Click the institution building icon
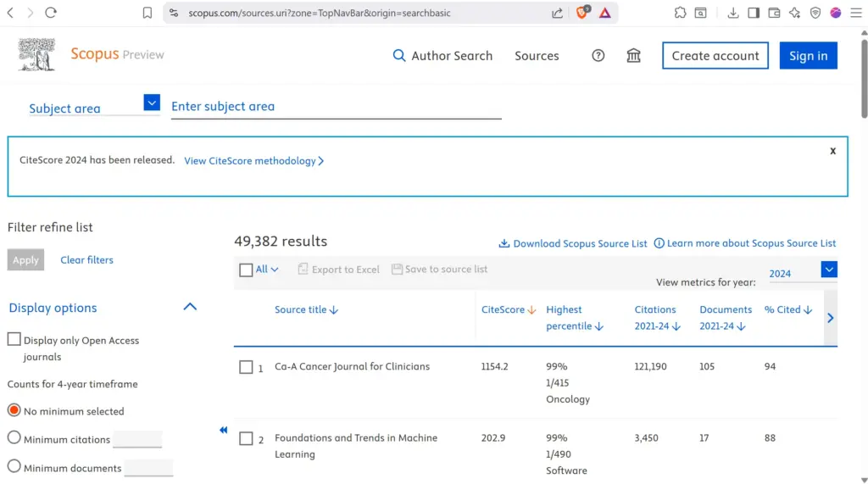Viewport: 868px width, 484px height. point(633,56)
